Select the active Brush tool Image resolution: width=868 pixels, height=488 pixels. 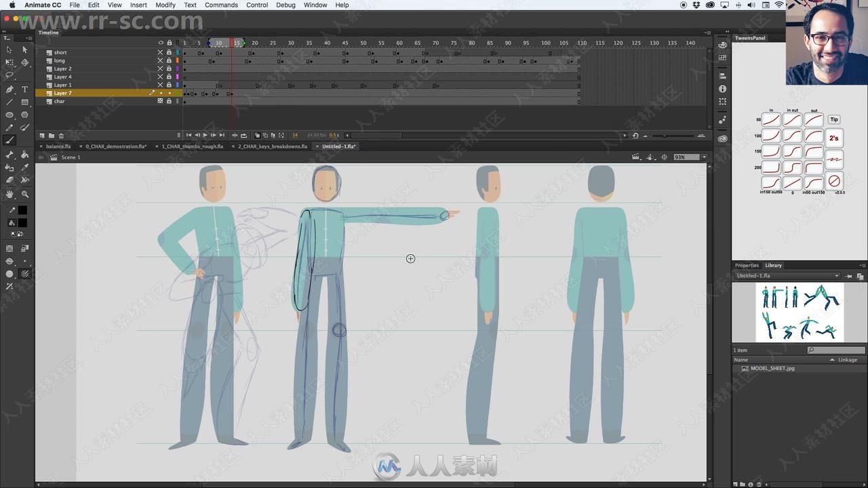[x=9, y=140]
